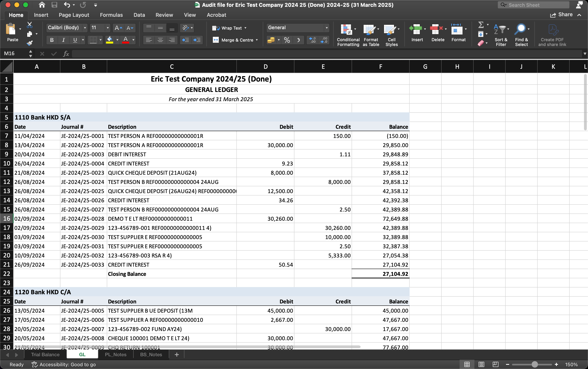This screenshot has width=588, height=369.
Task: Click the Undo arrow in the title bar
Action: coord(67,5)
